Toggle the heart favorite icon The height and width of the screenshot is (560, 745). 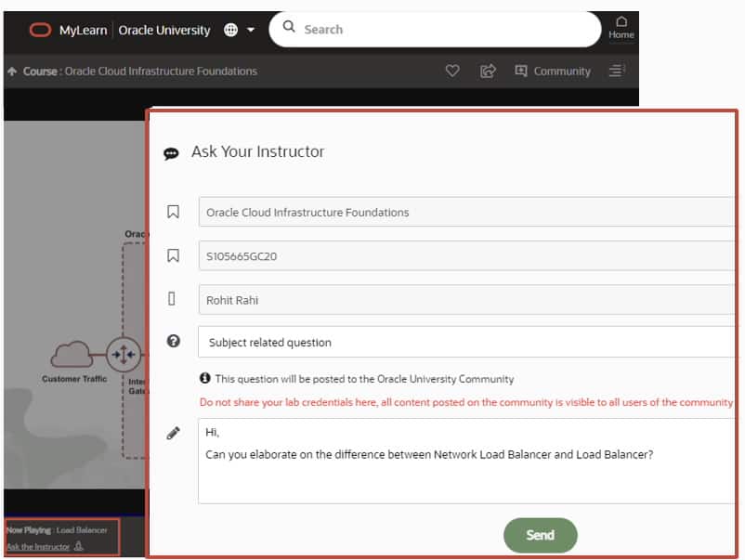coord(451,71)
